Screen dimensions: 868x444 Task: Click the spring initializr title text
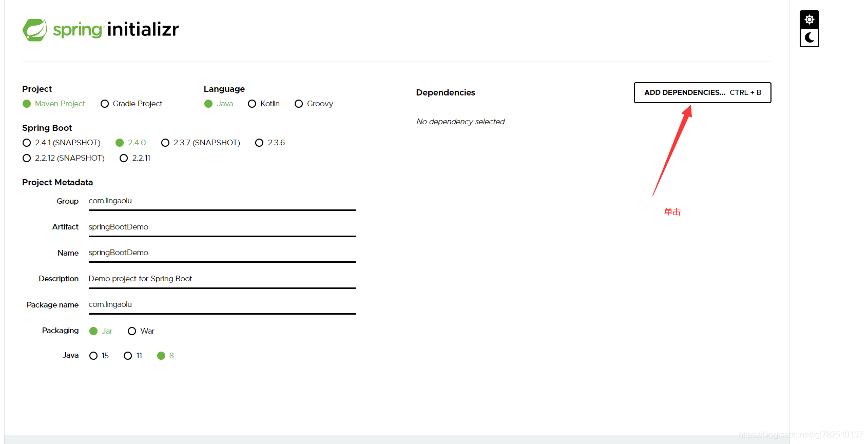116,30
